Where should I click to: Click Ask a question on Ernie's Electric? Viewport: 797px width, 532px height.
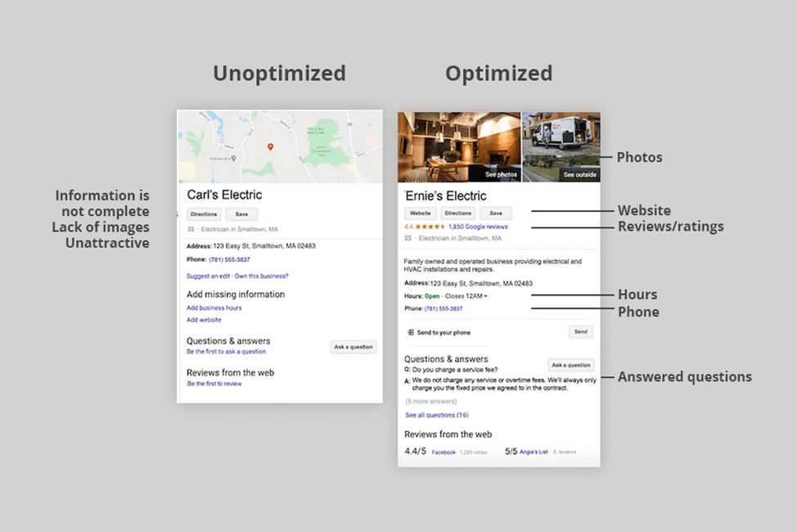click(x=571, y=365)
